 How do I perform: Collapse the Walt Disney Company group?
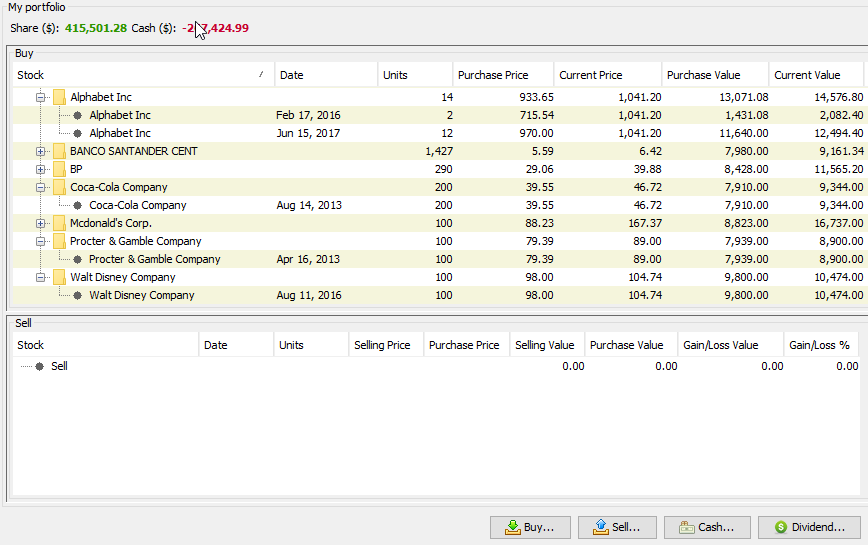coord(40,277)
